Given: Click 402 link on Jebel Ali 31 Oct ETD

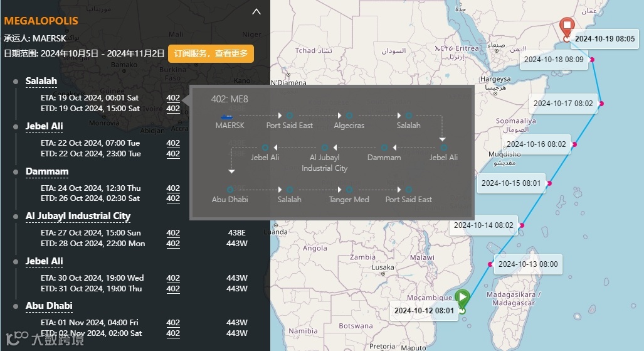Looking at the screenshot, I should point(173,289).
